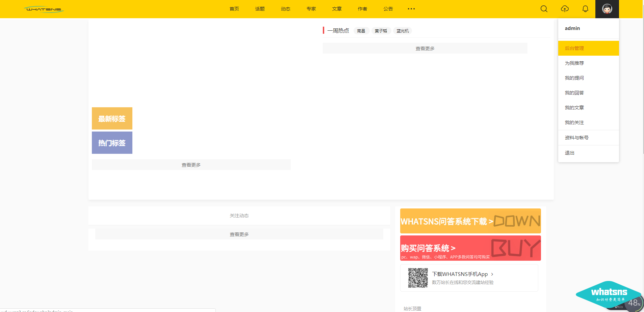Click the whatsns floating badge
This screenshot has height=312, width=644.
[609, 294]
